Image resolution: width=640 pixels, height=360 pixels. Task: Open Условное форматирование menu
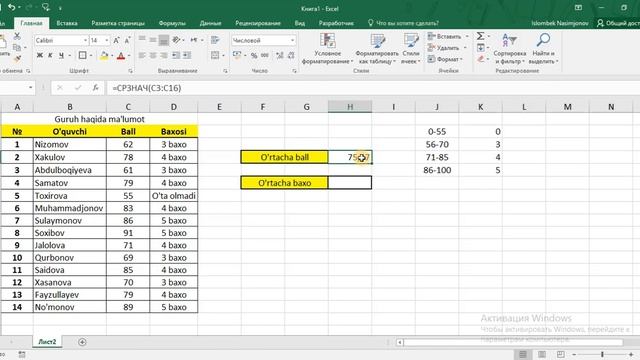pyautogui.click(x=328, y=49)
